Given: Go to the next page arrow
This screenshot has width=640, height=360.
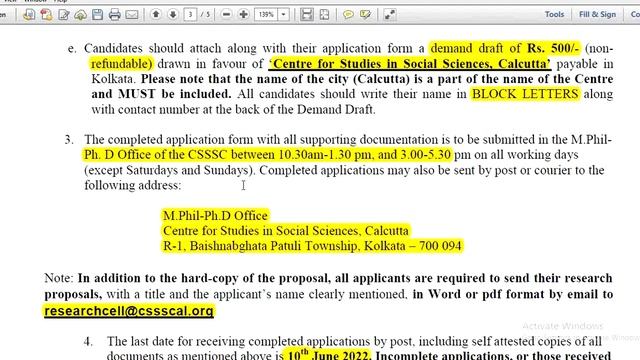Looking at the screenshot, I should tap(173, 15).
